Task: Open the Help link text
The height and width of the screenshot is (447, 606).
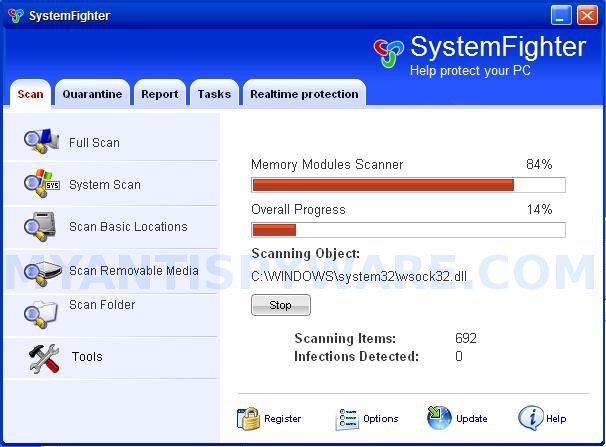Action: click(556, 419)
